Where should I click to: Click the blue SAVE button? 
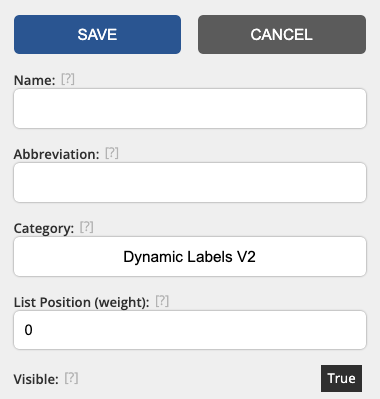click(x=97, y=34)
